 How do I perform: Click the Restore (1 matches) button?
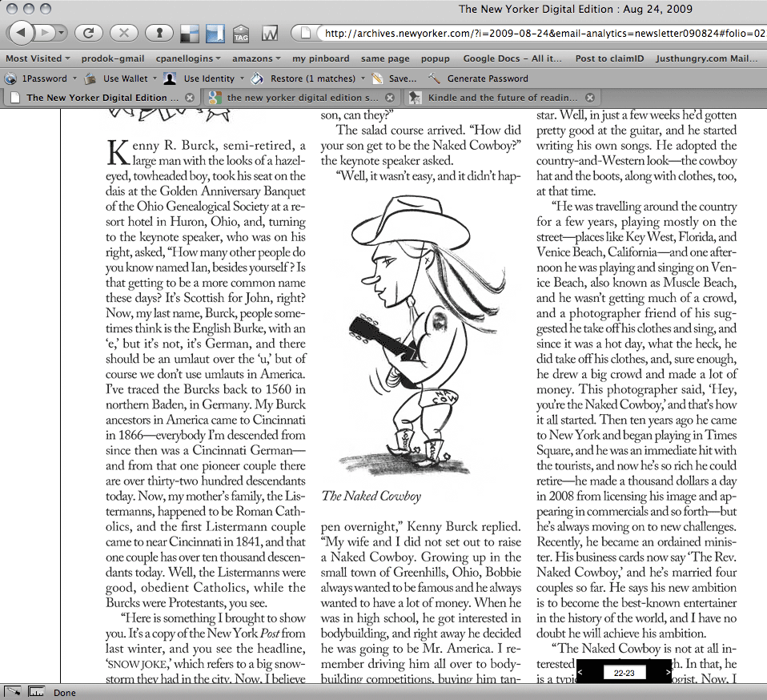pos(313,78)
